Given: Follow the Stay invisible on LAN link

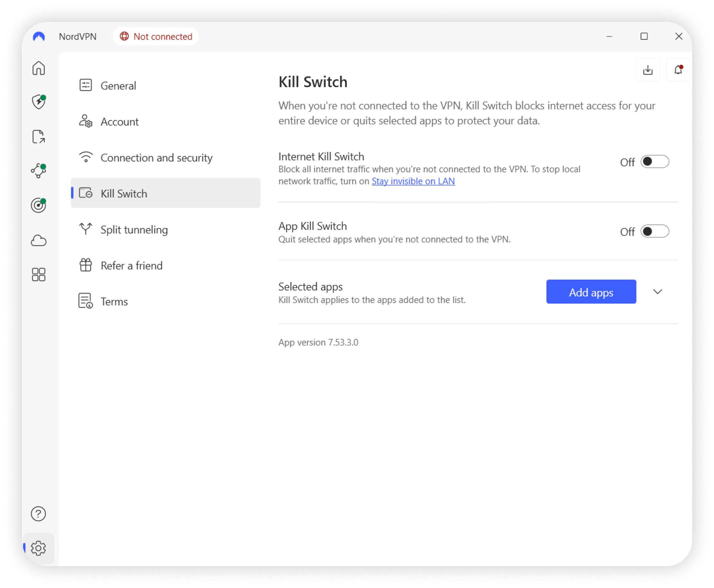Looking at the screenshot, I should (413, 181).
